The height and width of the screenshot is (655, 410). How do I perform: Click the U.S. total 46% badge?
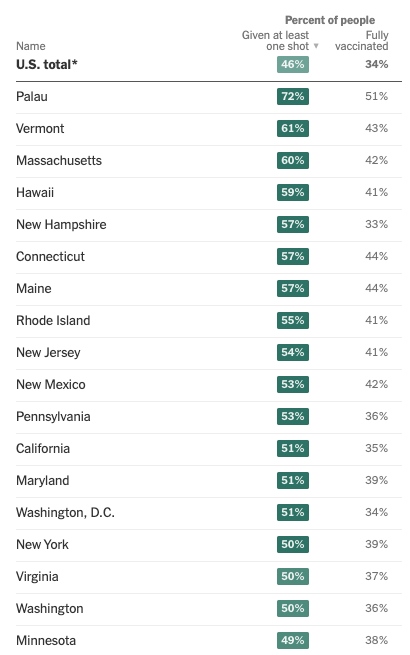click(293, 64)
